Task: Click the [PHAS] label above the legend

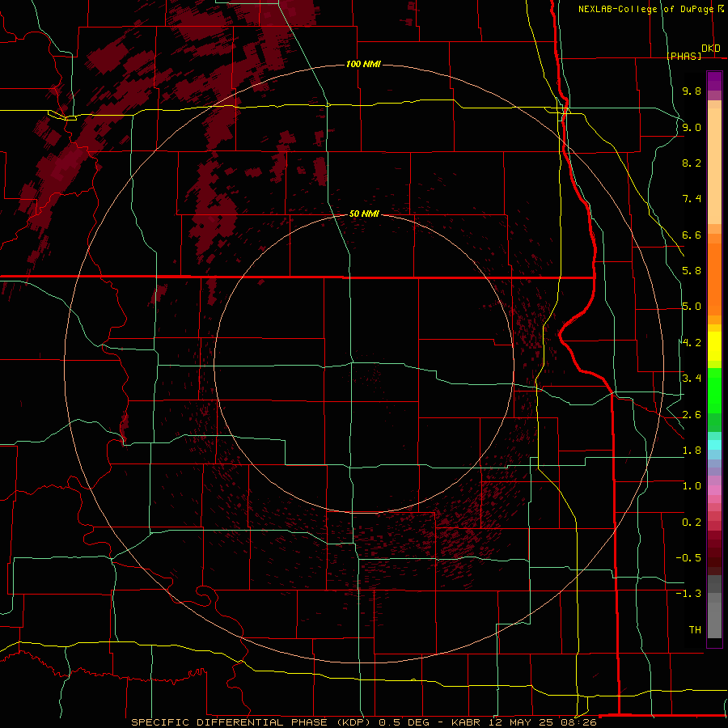Action: [x=684, y=56]
